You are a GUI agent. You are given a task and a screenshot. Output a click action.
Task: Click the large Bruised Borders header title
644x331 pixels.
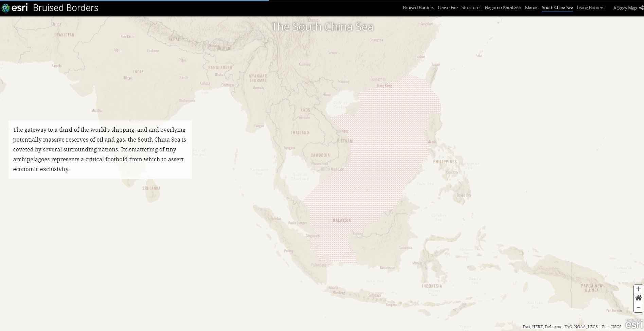point(66,8)
